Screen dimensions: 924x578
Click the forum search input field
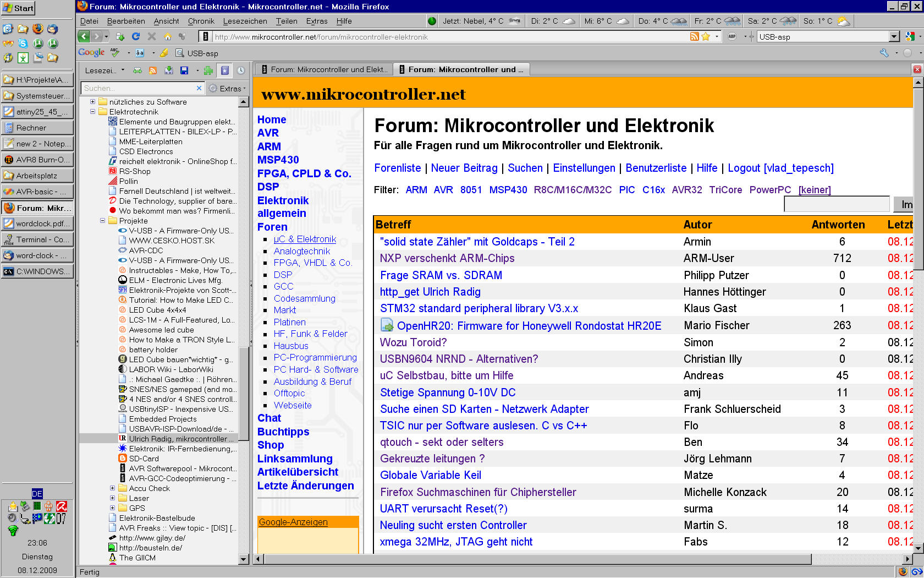837,204
